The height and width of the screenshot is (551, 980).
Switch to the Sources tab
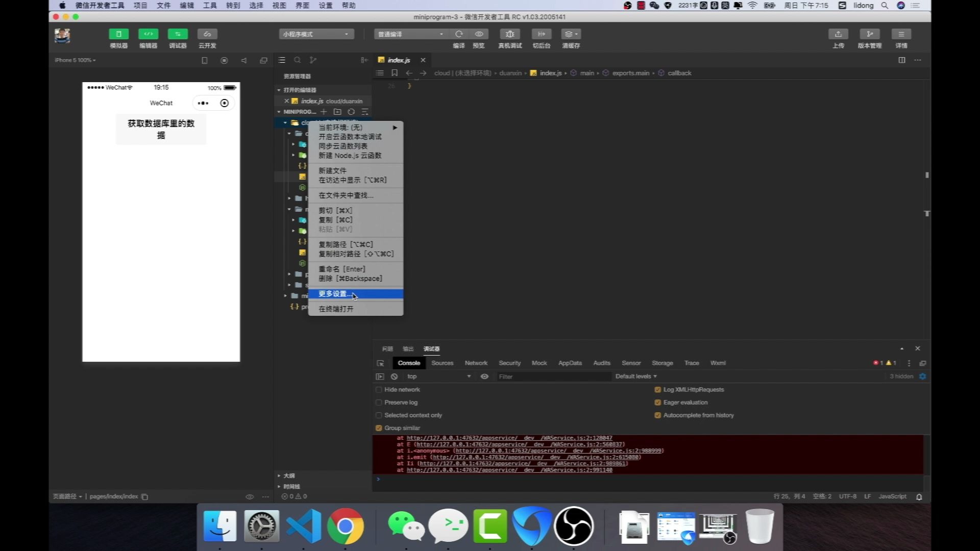[442, 363]
